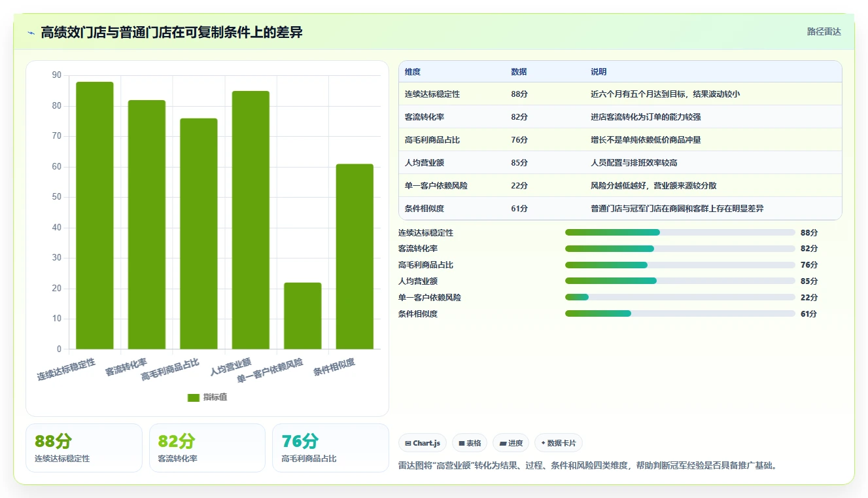Click description 进店客流转化为订单的能力较强

pyautogui.click(x=646, y=117)
